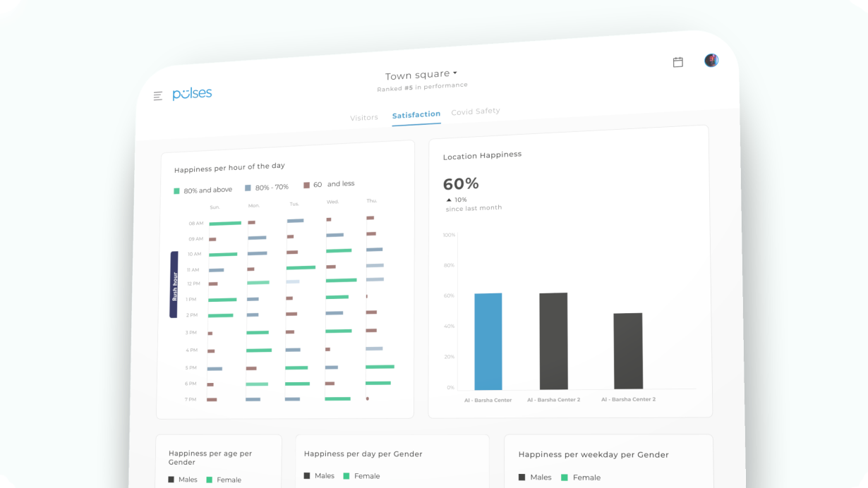Click Males legend in 'Happiness per day' card
The image size is (868, 488).
tap(320, 476)
